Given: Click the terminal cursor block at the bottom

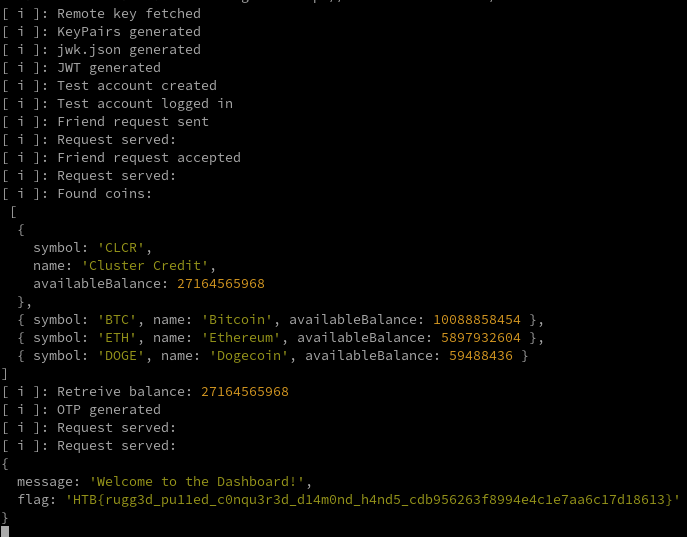Looking at the screenshot, I should 6,529.
